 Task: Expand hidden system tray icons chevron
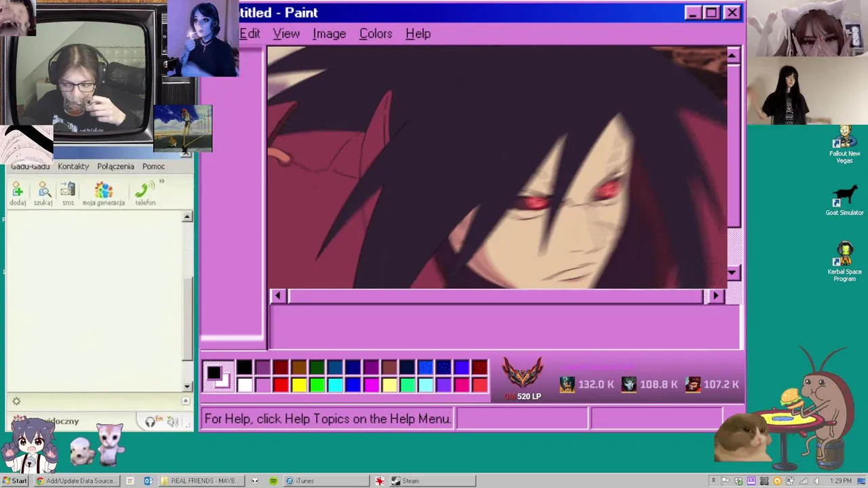pos(713,481)
